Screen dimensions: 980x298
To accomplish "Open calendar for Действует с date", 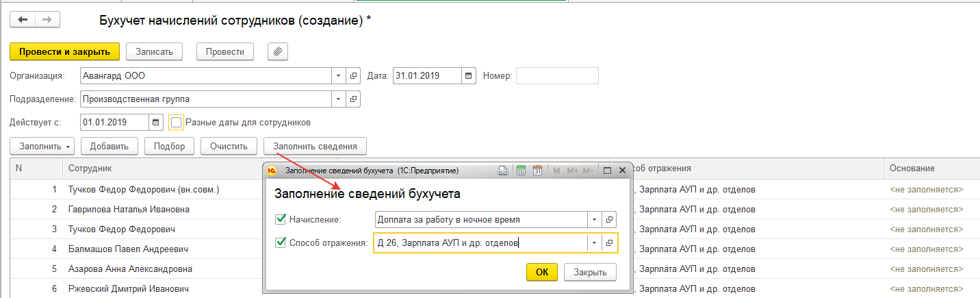I will pyautogui.click(x=157, y=123).
